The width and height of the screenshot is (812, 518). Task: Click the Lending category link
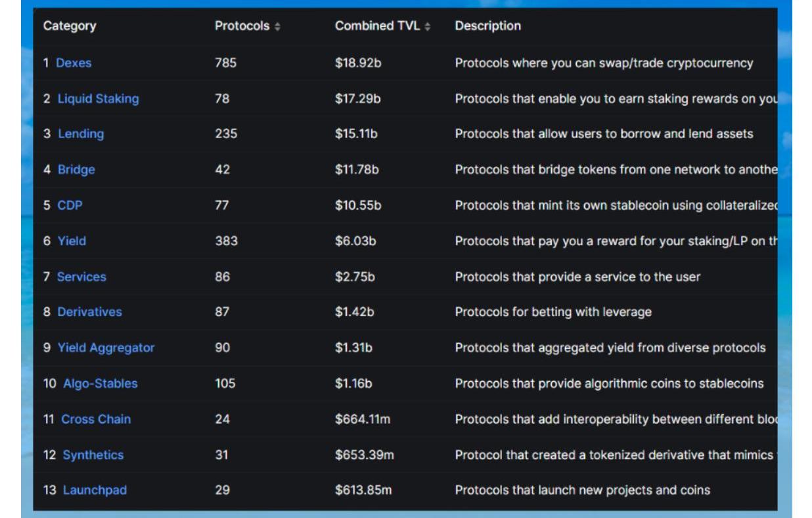coord(81,134)
